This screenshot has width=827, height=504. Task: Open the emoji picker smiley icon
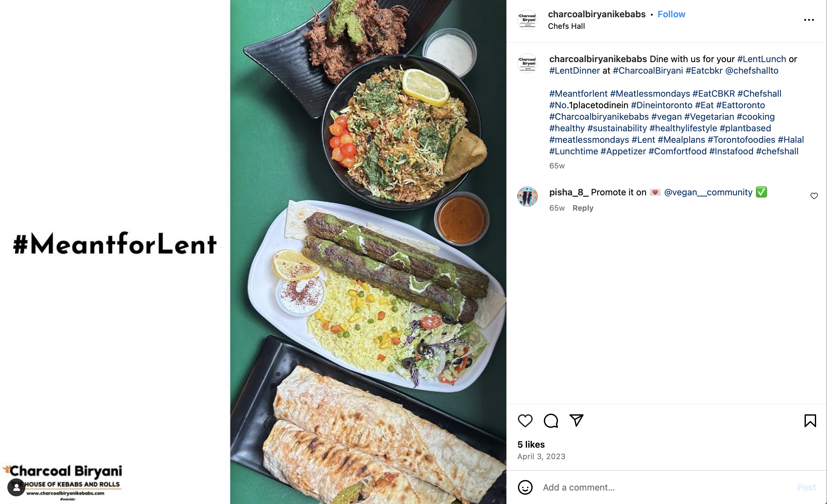(525, 487)
